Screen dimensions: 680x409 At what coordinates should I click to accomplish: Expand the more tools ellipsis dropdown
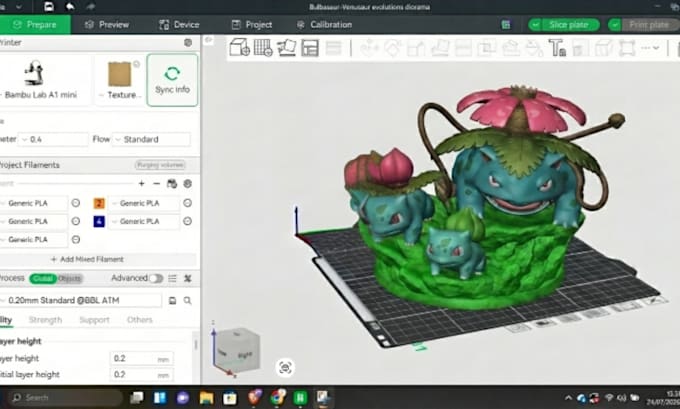pos(650,48)
